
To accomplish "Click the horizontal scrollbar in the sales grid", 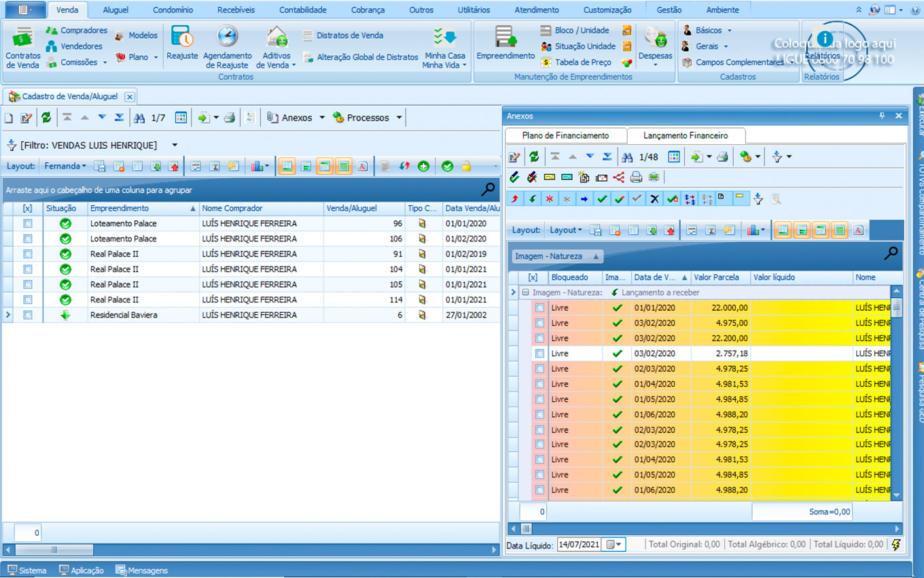I will pyautogui.click(x=54, y=549).
